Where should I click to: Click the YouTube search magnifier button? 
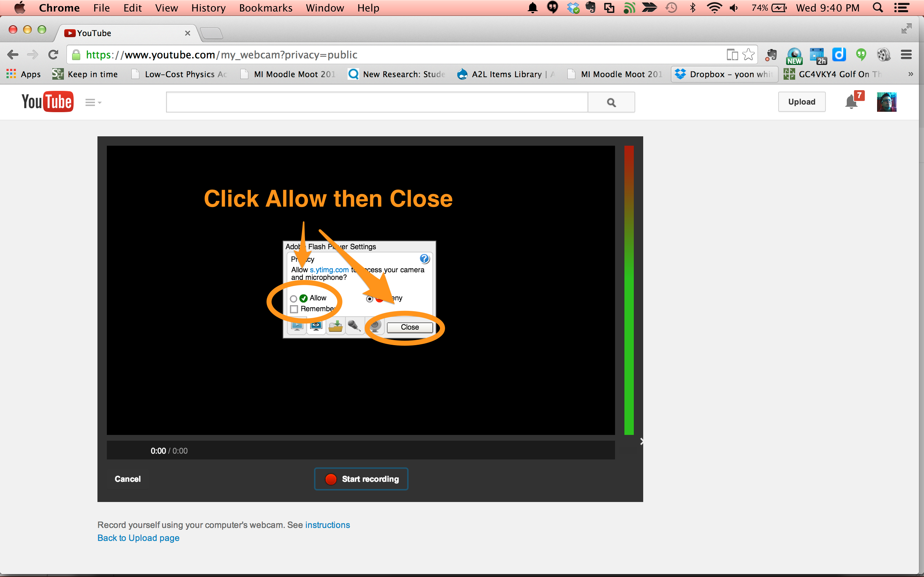tap(611, 102)
